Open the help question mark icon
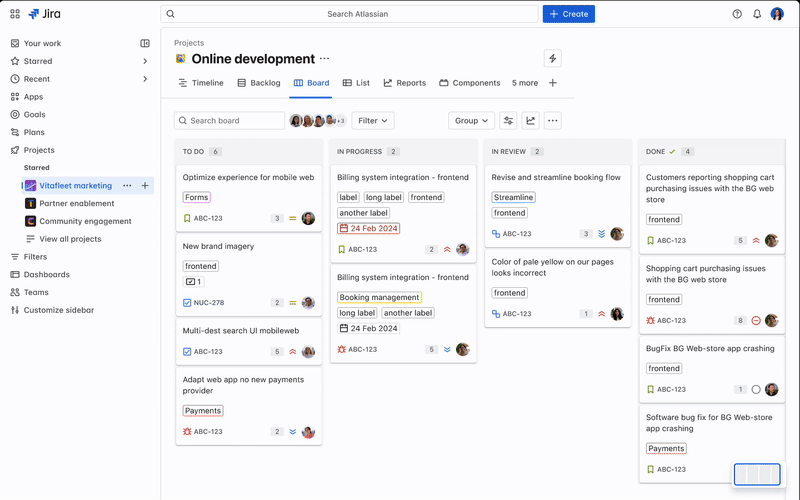The image size is (800, 500). 737,14
